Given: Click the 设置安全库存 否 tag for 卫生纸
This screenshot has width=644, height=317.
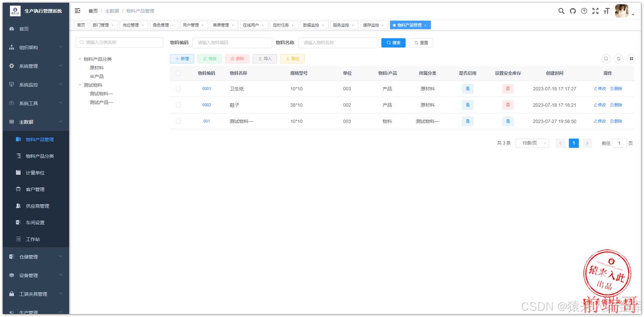Looking at the screenshot, I should point(508,89).
